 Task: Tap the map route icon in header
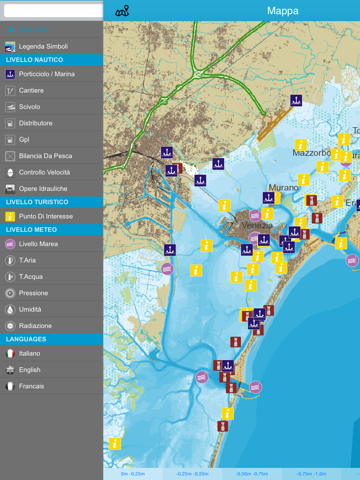click(122, 11)
